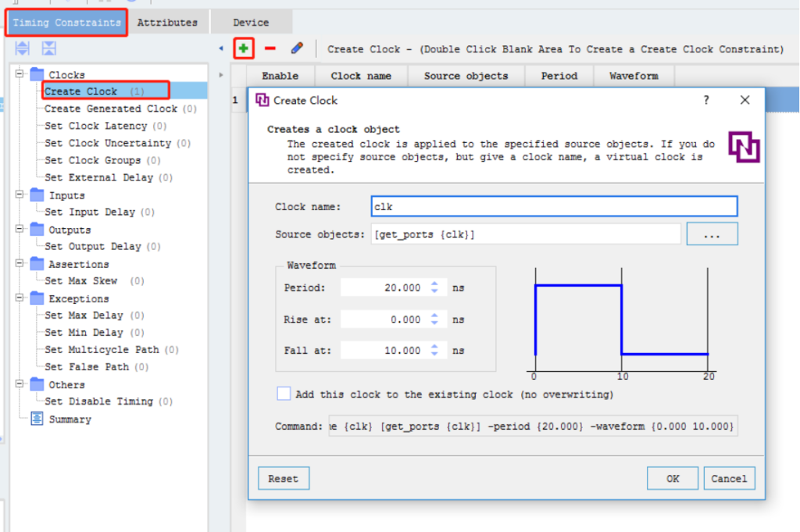
Task: Click OK to confirm clock creation
Action: [673, 479]
